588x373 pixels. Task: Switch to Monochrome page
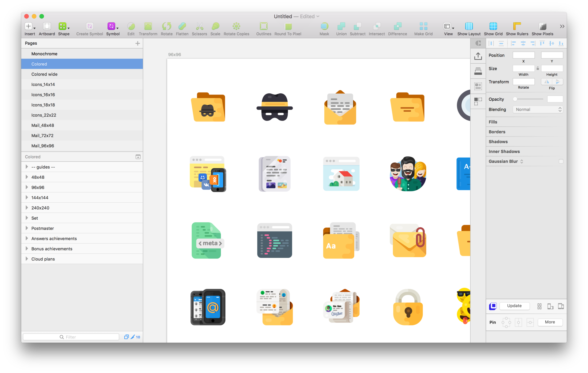click(x=44, y=54)
